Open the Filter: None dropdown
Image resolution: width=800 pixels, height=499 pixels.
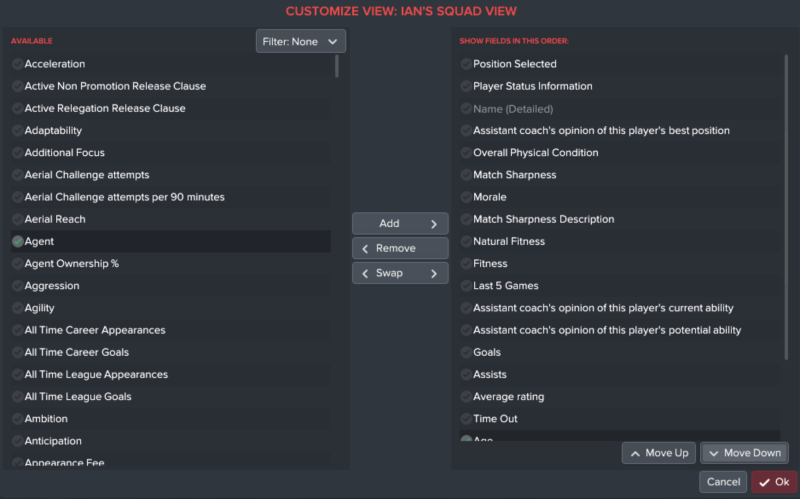click(x=301, y=41)
